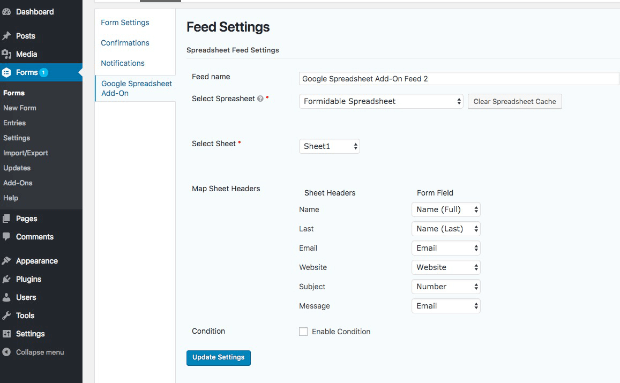The width and height of the screenshot is (620, 383).
Task: Enable the Condition checkbox
Action: [x=303, y=331]
